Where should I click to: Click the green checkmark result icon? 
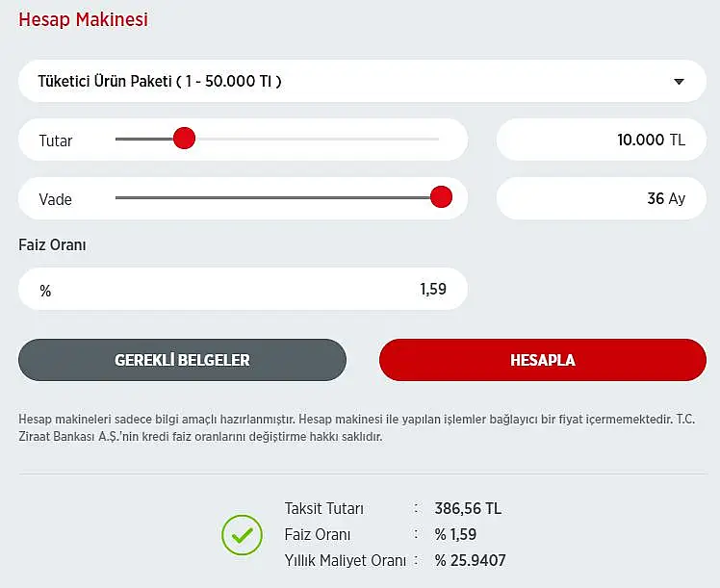(x=242, y=535)
